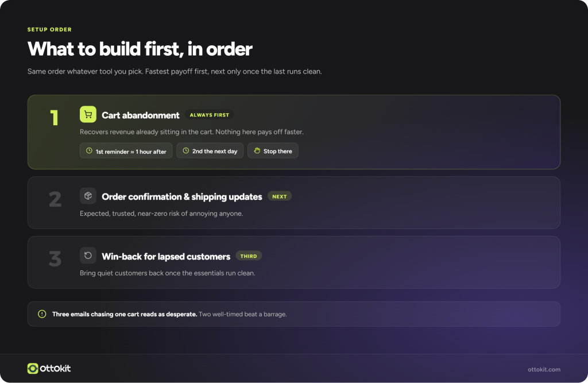
Task: Click Win-back for lapsed customers heading
Action: [166, 256]
